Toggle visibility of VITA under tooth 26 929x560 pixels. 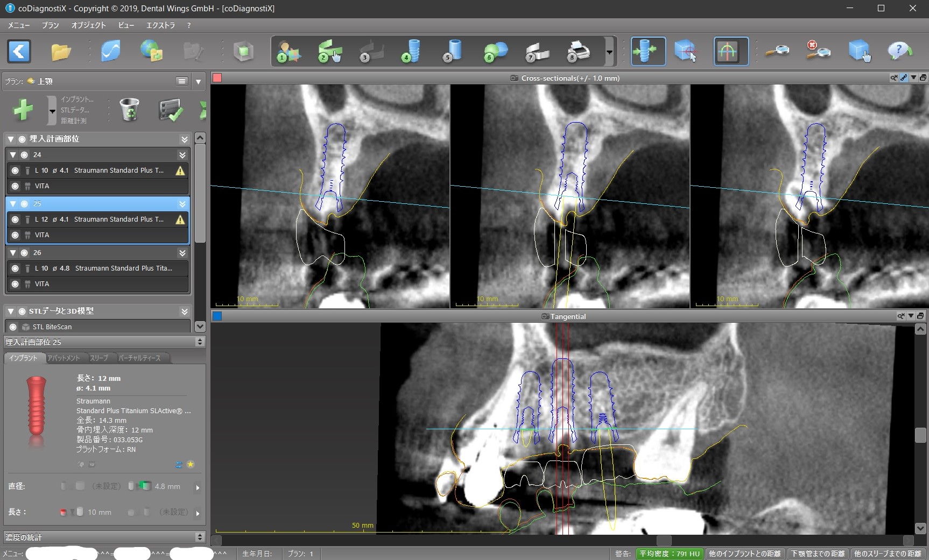pyautogui.click(x=15, y=284)
